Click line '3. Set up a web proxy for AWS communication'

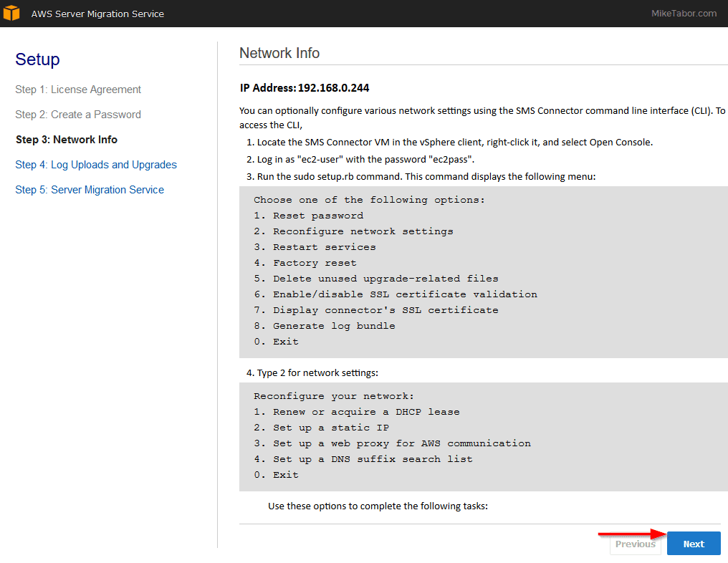393,443
